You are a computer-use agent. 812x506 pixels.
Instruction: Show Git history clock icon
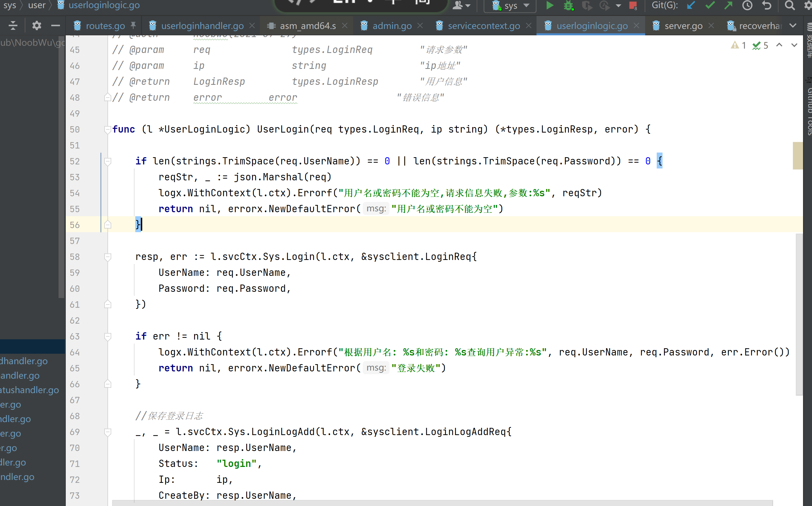[747, 5]
